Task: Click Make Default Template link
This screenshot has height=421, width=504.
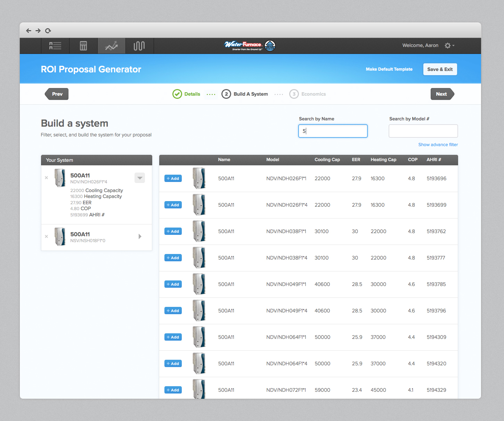Action: pyautogui.click(x=389, y=69)
